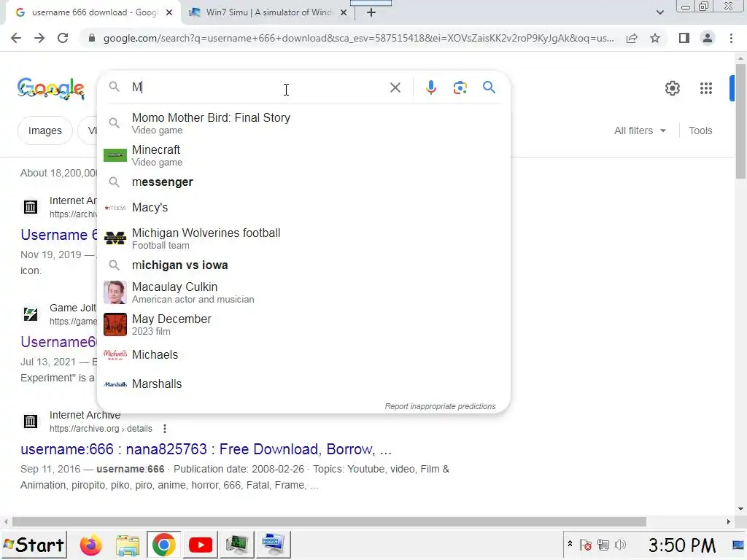Open the Chrome three-dot menu

coord(731,38)
